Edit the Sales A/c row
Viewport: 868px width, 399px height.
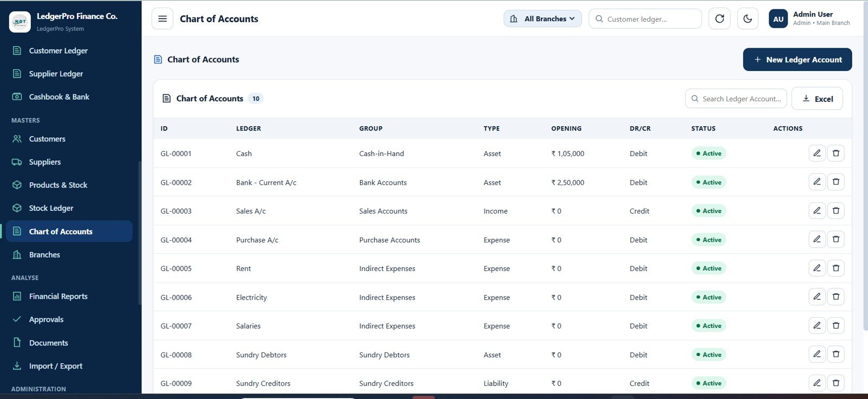[x=817, y=211]
